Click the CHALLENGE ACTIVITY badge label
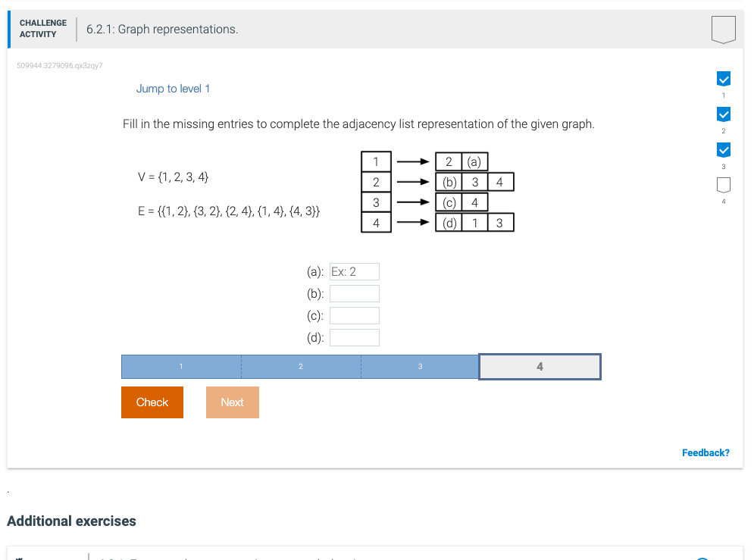 click(x=43, y=28)
